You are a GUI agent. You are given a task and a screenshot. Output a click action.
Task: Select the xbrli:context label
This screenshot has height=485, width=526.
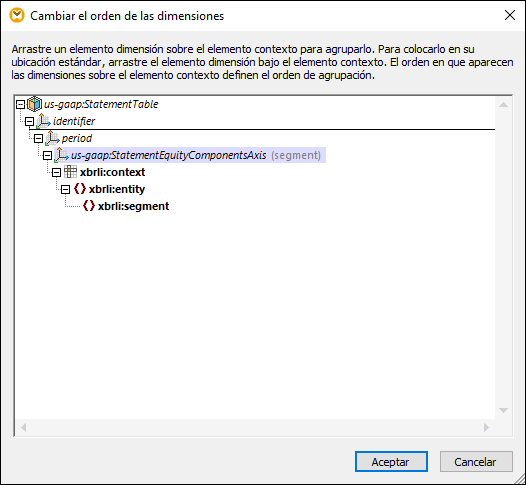112,172
